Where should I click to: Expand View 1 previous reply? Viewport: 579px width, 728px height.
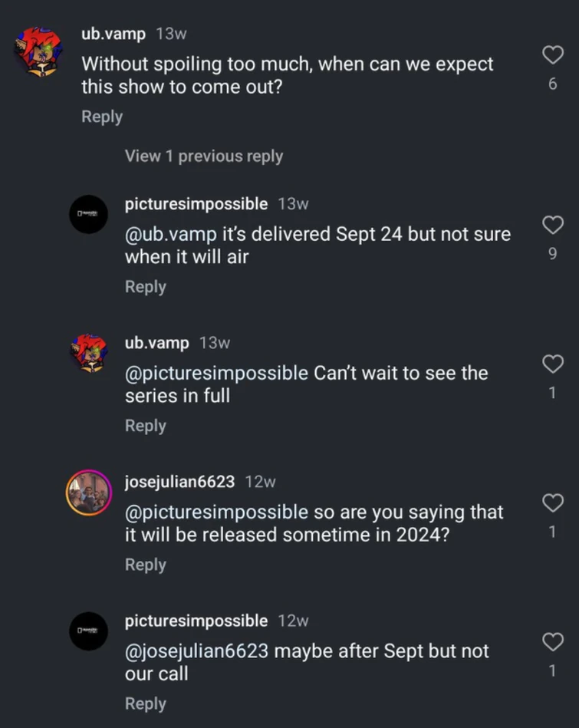(x=204, y=156)
